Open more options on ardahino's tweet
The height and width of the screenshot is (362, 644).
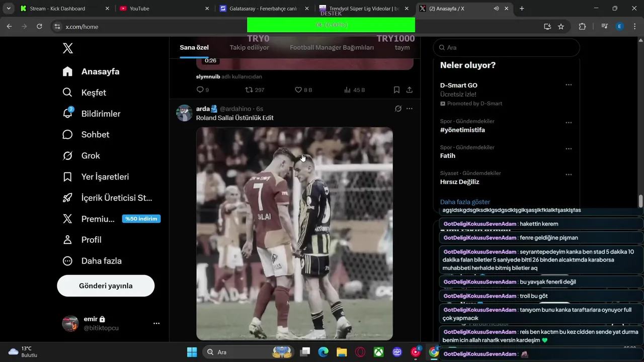point(410,109)
